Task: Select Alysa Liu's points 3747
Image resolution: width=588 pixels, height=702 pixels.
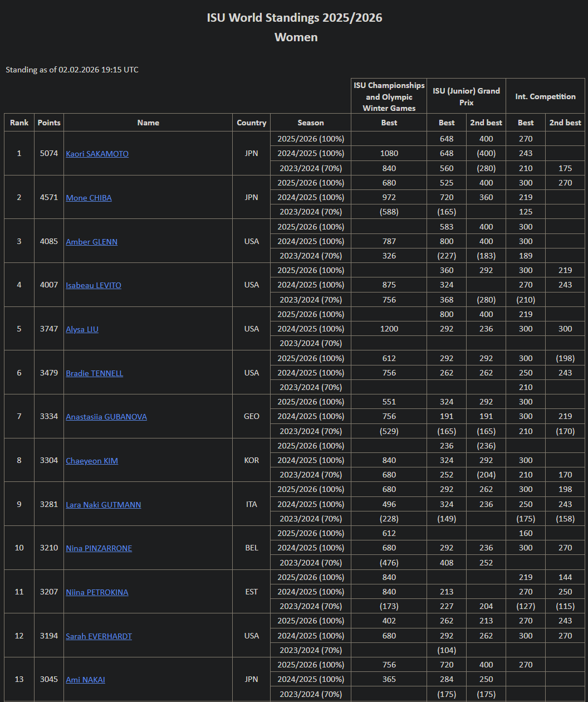Action: point(49,329)
